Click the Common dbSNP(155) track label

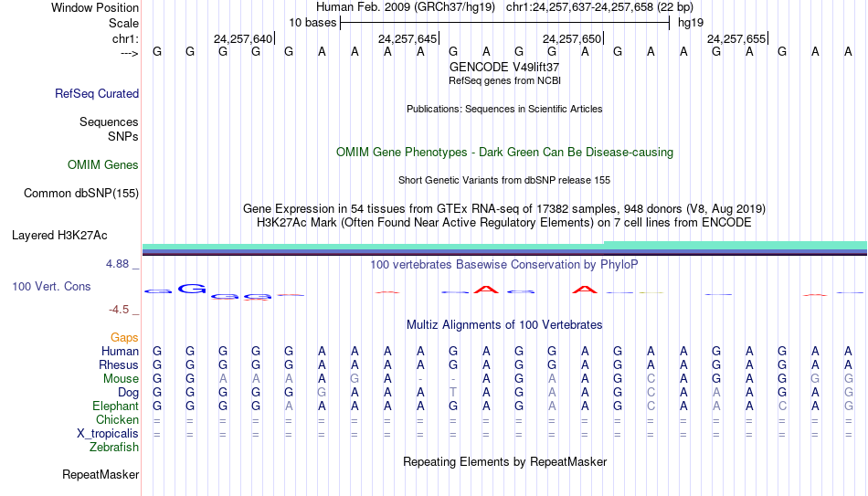tap(80, 194)
